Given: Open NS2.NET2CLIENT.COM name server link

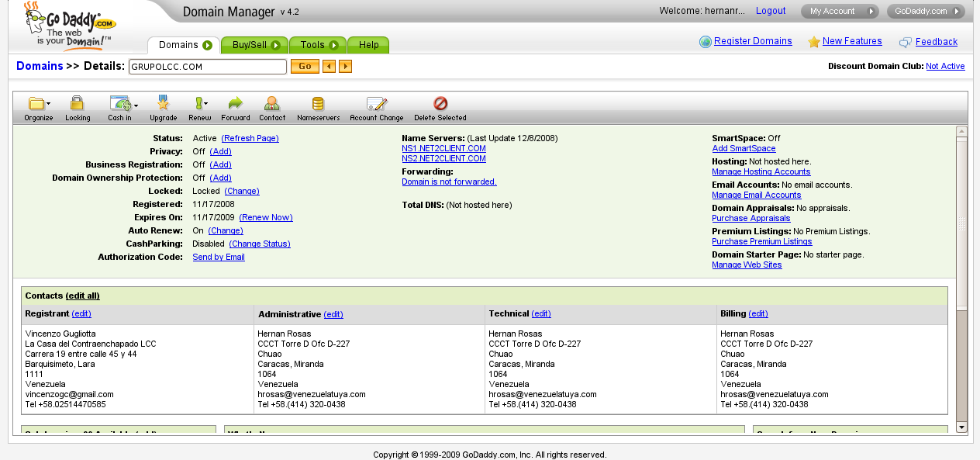Looking at the screenshot, I should 443,158.
